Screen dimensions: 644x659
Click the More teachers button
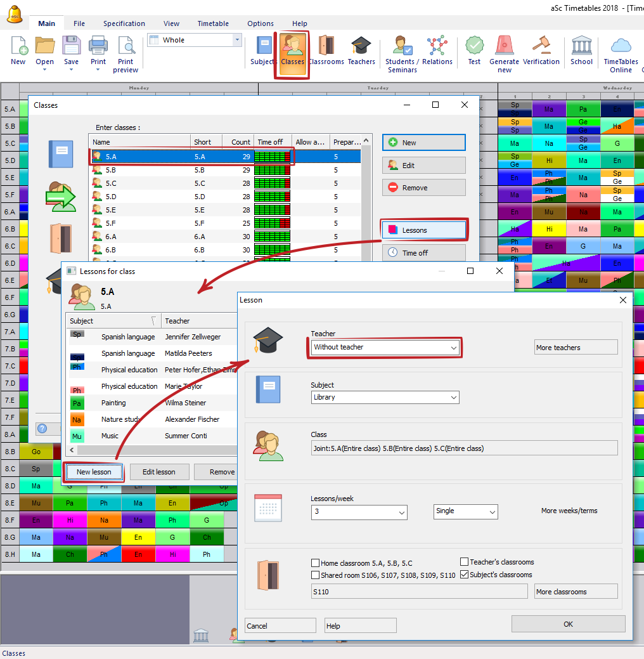(x=576, y=348)
